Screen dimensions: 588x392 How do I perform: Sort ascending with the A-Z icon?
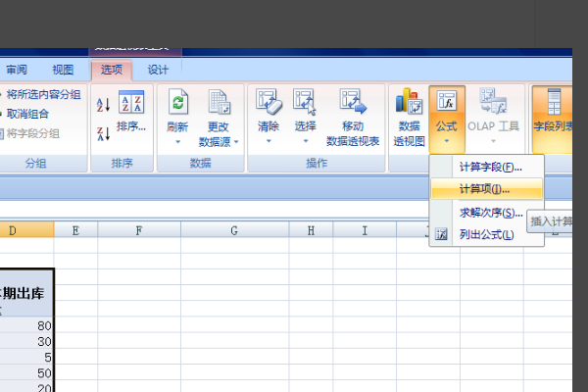tap(103, 105)
